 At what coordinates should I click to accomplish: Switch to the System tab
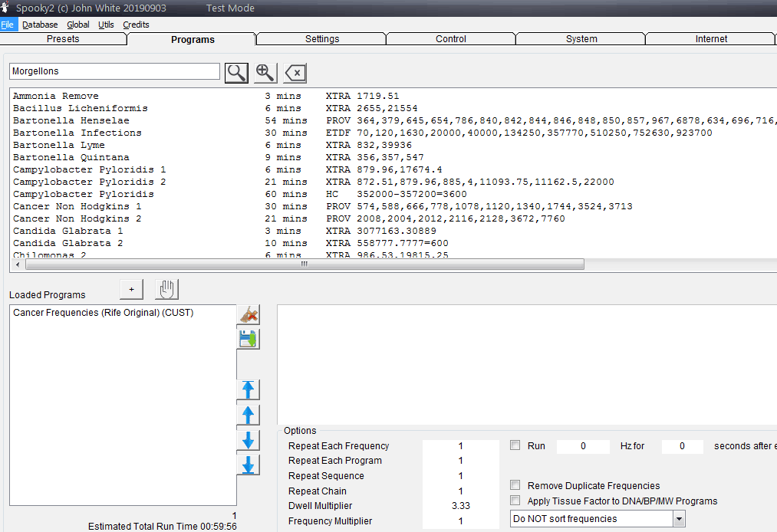pyautogui.click(x=581, y=38)
